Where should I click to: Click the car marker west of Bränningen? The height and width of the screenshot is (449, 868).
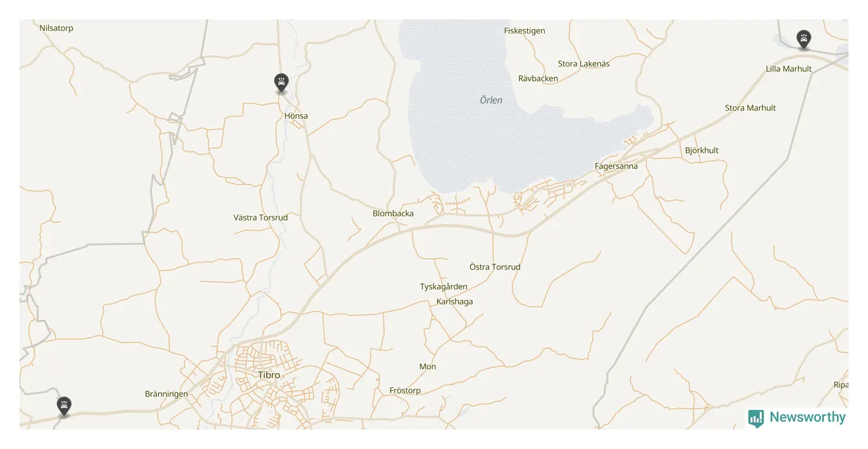point(63,406)
